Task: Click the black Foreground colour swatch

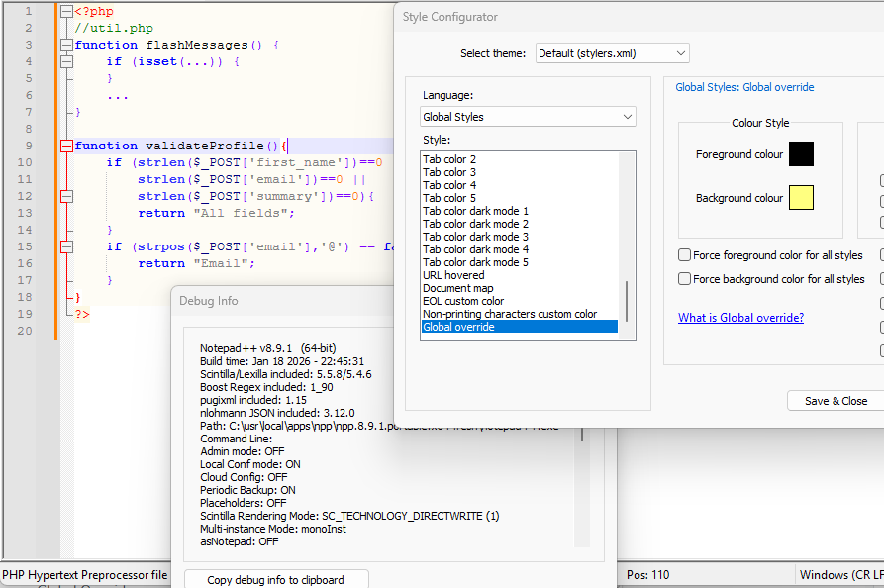Action: (x=801, y=154)
